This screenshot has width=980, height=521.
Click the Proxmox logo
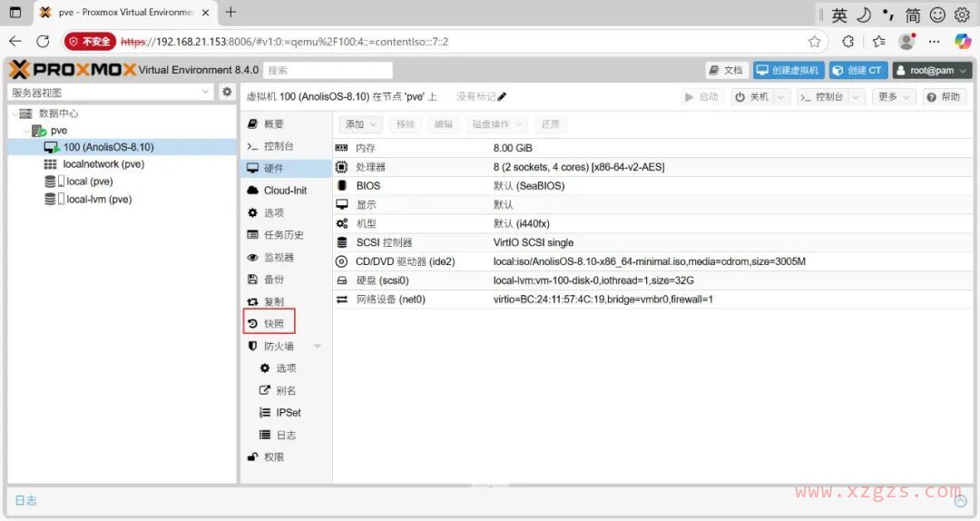[73, 70]
